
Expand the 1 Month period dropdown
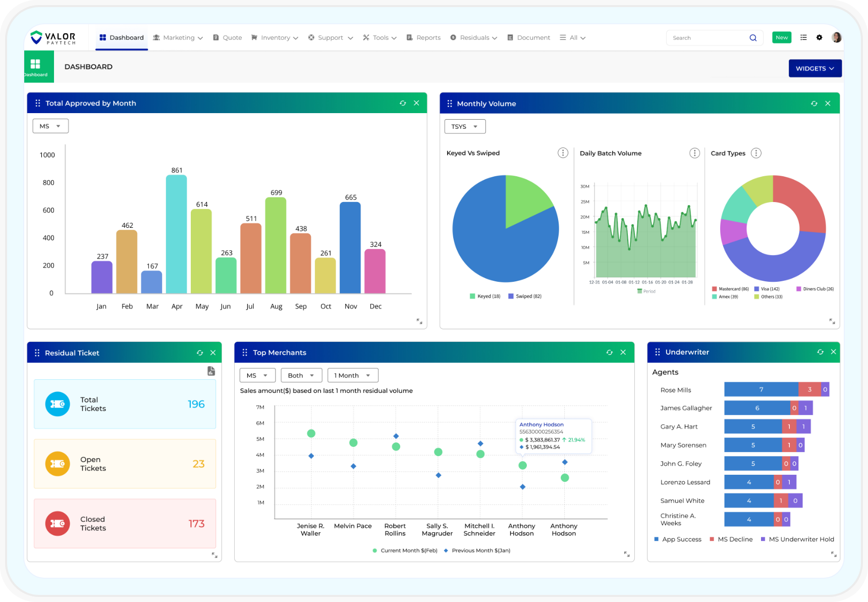coord(352,375)
